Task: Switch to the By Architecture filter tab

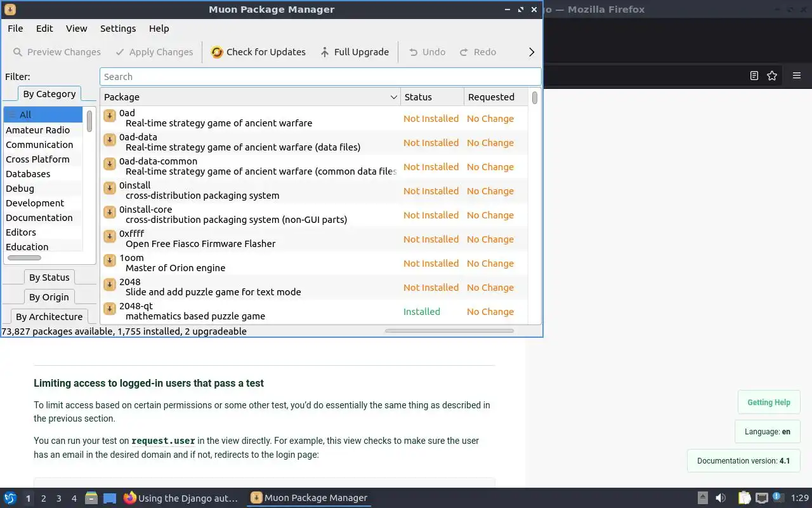Action: tap(49, 317)
